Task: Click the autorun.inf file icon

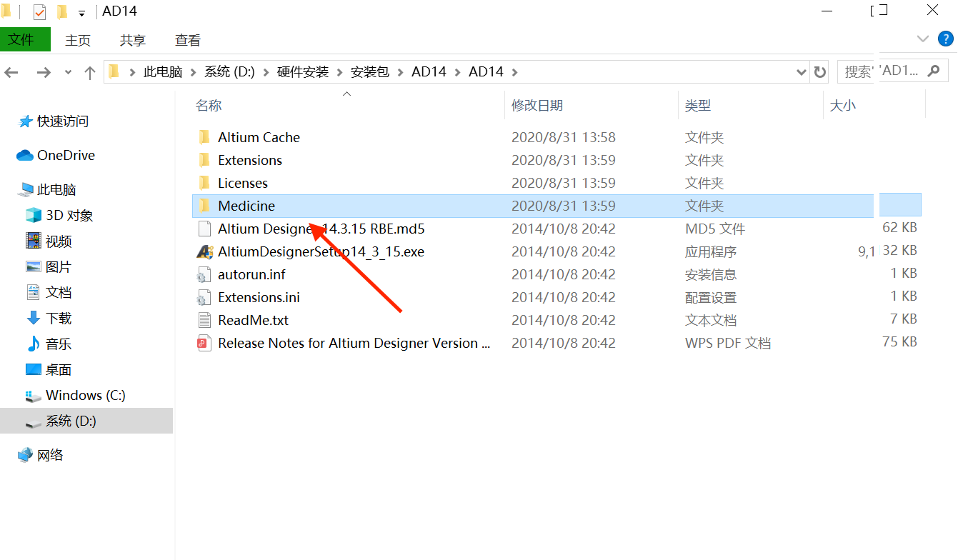Action: [205, 274]
